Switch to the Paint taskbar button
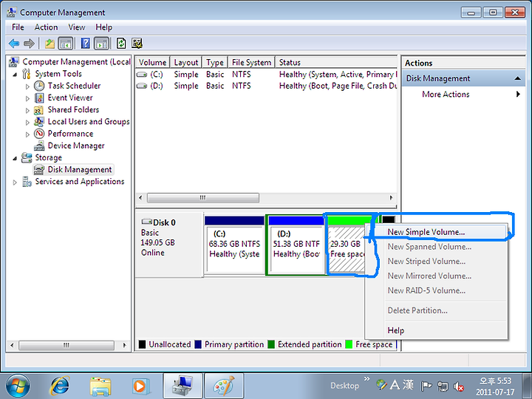 tap(225, 386)
